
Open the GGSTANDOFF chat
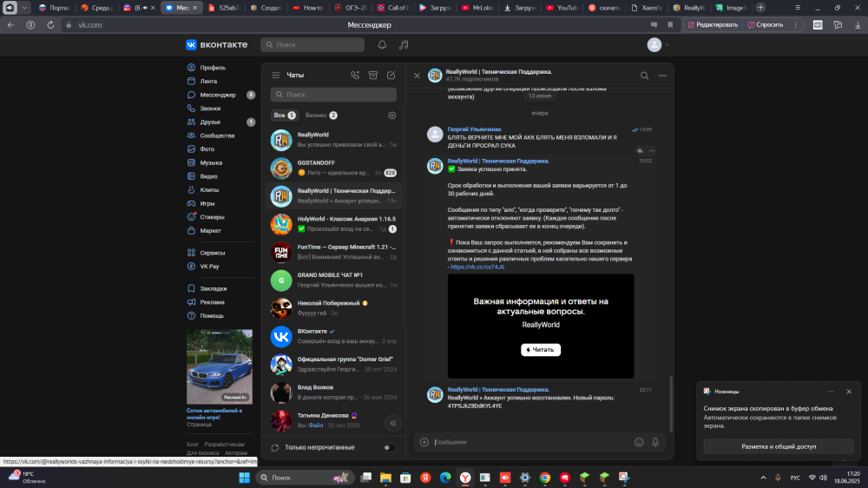pyautogui.click(x=334, y=168)
